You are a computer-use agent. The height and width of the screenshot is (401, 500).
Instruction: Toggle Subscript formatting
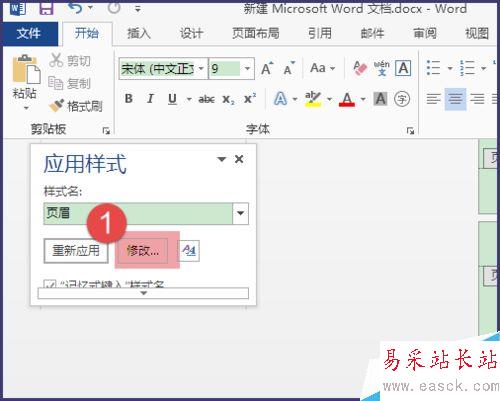pos(228,99)
